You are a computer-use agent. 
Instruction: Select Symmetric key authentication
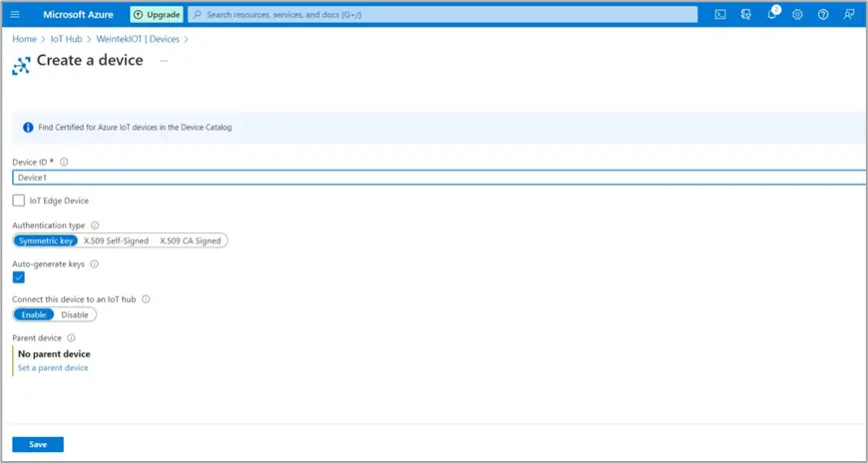[x=46, y=240]
